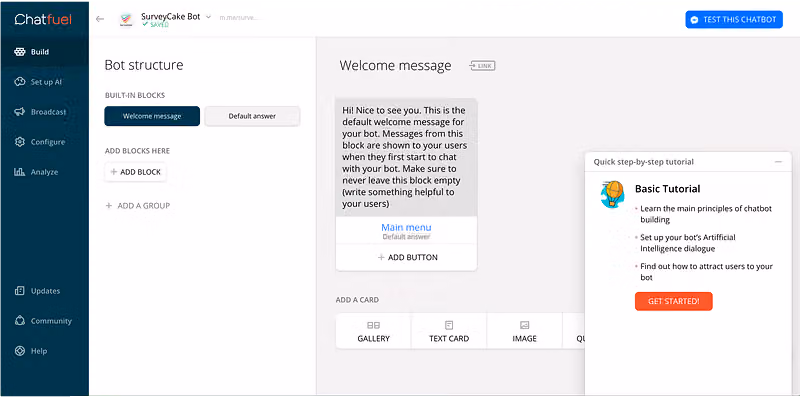The image size is (800, 397).
Task: Go back with the left arrow
Action: [100, 19]
